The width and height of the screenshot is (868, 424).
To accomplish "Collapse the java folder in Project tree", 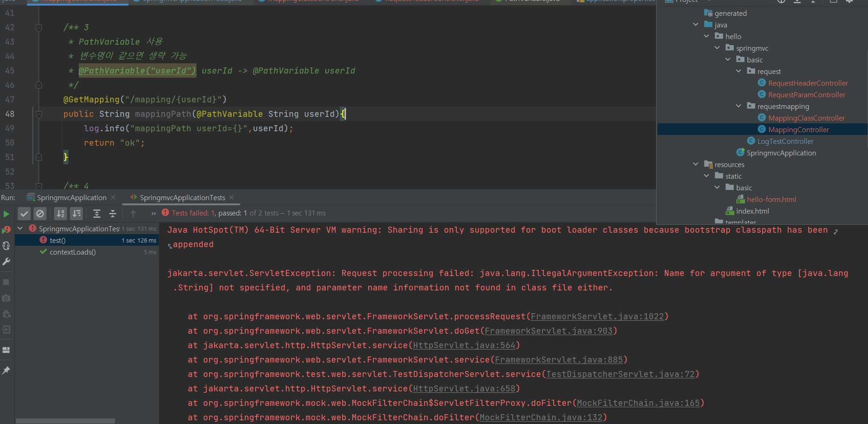I will 696,25.
